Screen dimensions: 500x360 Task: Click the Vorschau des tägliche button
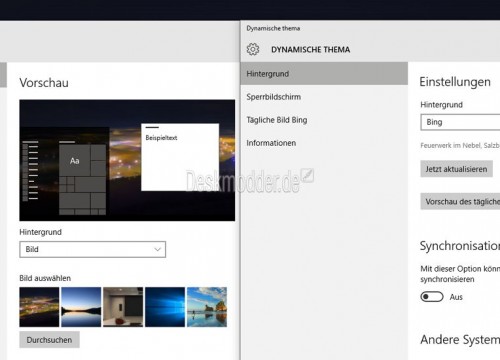coord(460,201)
